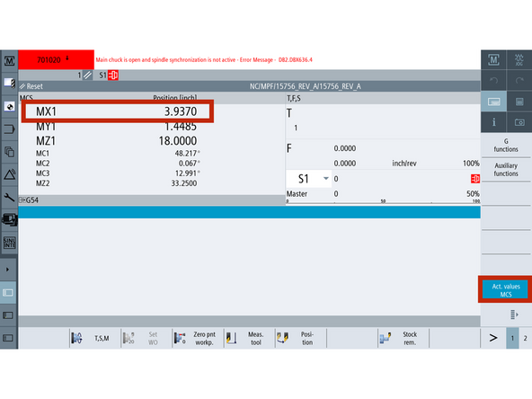Select the MZ2 axis value 33.2500
532x399 pixels.
click(184, 183)
